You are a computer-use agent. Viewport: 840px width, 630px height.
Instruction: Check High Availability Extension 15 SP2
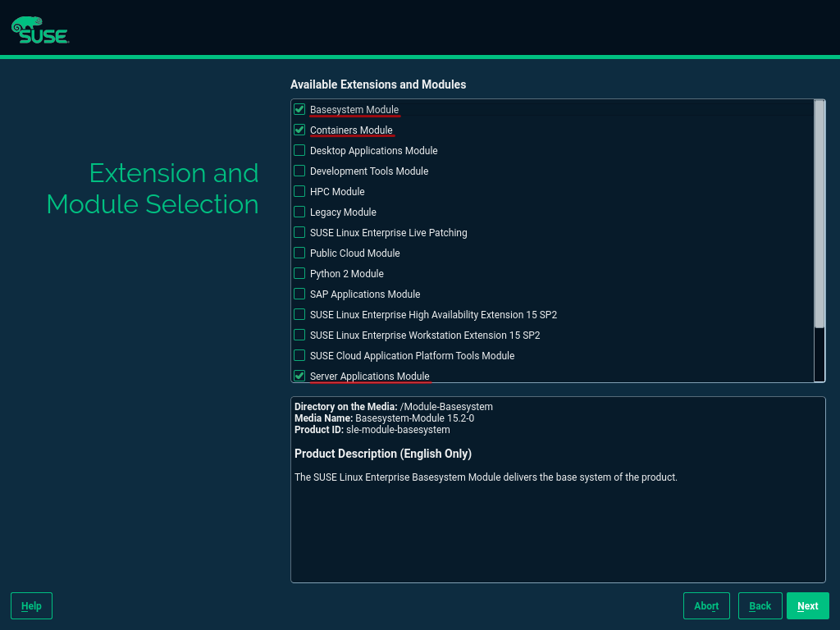click(x=299, y=313)
